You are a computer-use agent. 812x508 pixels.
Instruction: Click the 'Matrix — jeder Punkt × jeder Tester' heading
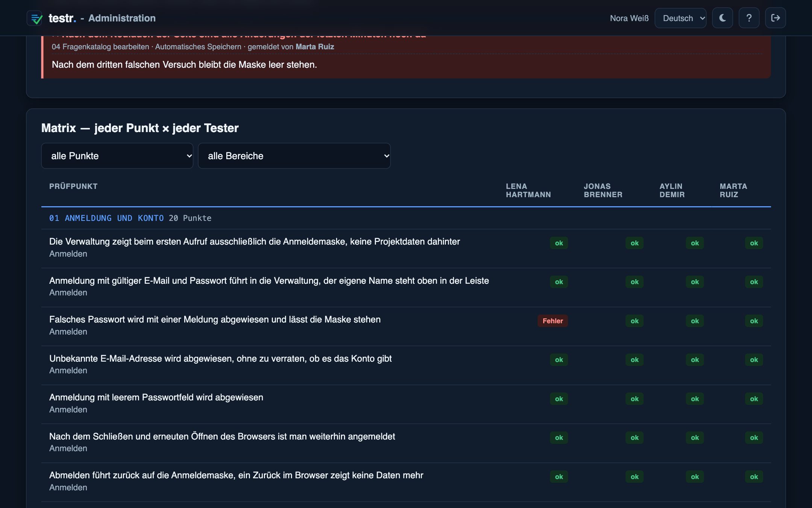pos(140,128)
